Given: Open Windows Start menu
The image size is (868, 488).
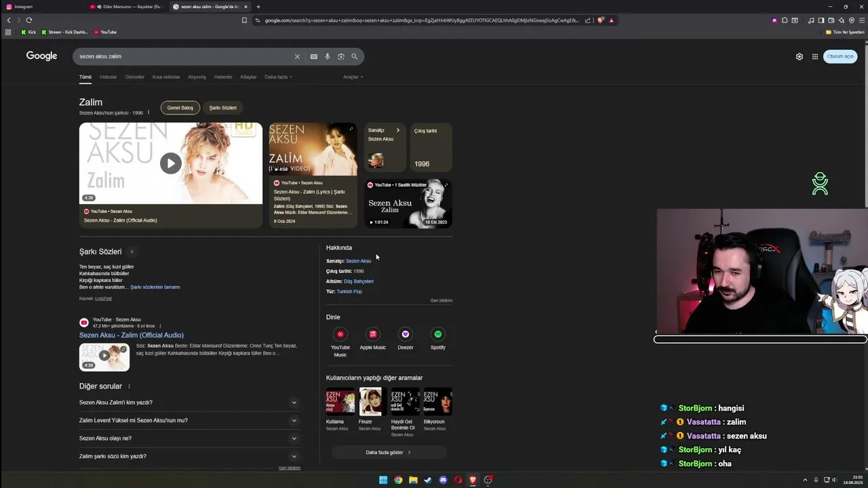Looking at the screenshot, I should pyautogui.click(x=383, y=480).
